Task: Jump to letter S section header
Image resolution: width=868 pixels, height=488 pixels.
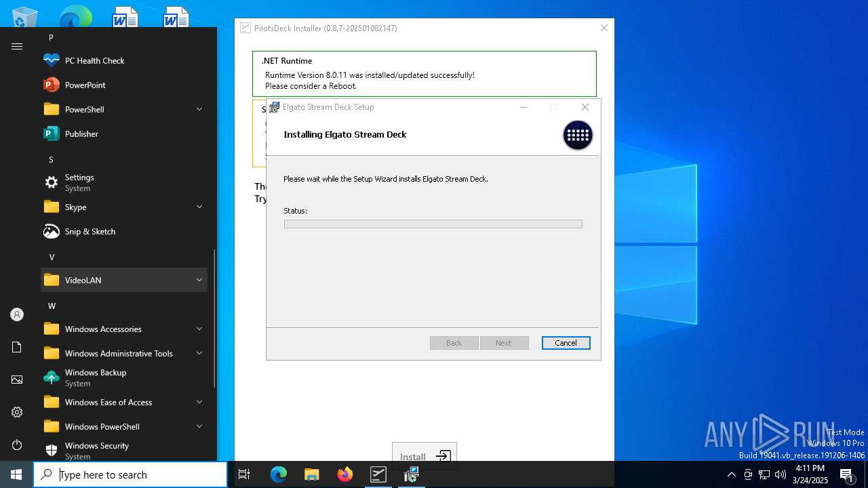Action: point(51,159)
